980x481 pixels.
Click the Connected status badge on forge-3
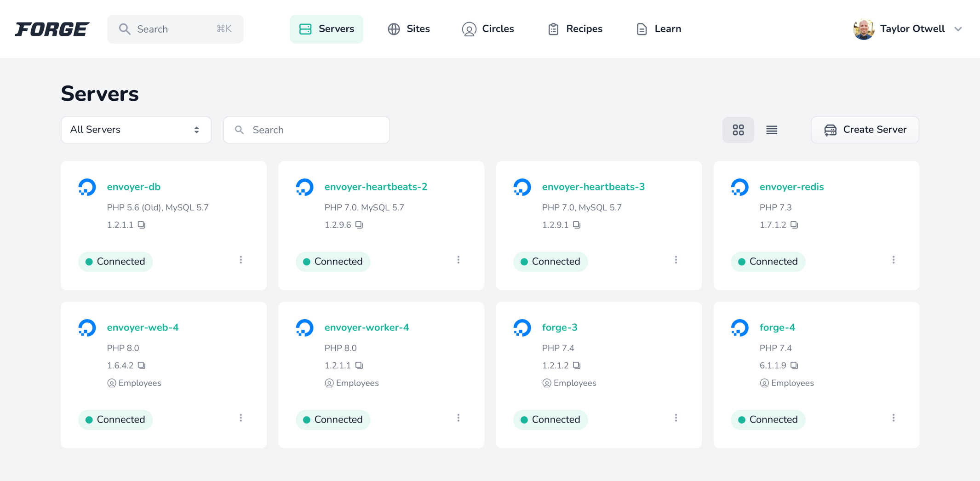[550, 420]
